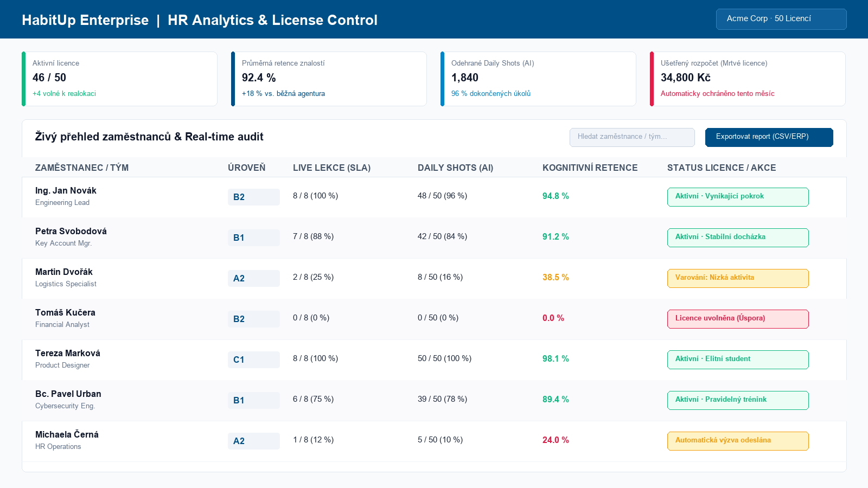Click the Exportovat report (CSV/ERP) button
Screen dimensions: 868x488
click(x=769, y=137)
